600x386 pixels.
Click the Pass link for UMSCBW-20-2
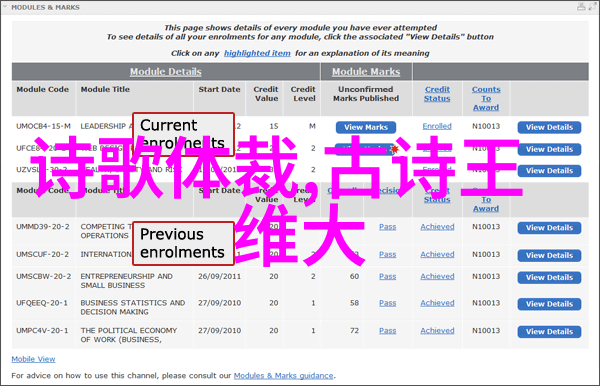click(387, 276)
